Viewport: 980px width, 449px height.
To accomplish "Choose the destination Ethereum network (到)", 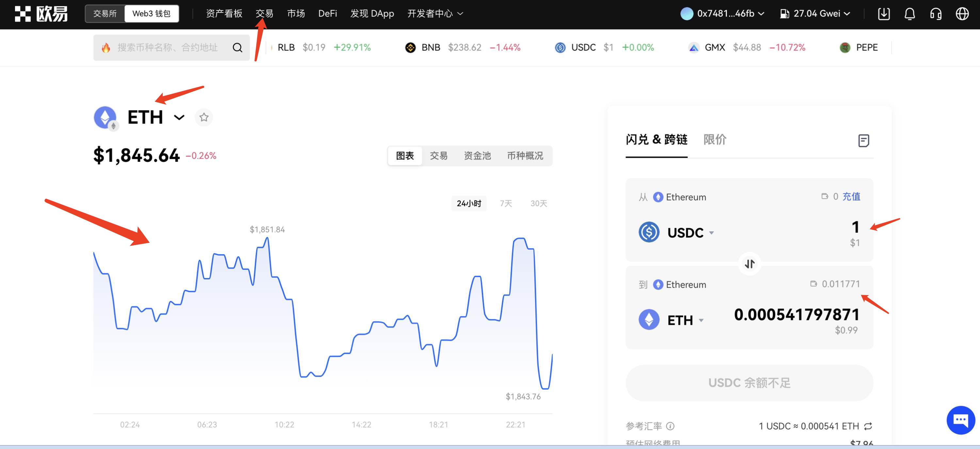I will pyautogui.click(x=679, y=285).
